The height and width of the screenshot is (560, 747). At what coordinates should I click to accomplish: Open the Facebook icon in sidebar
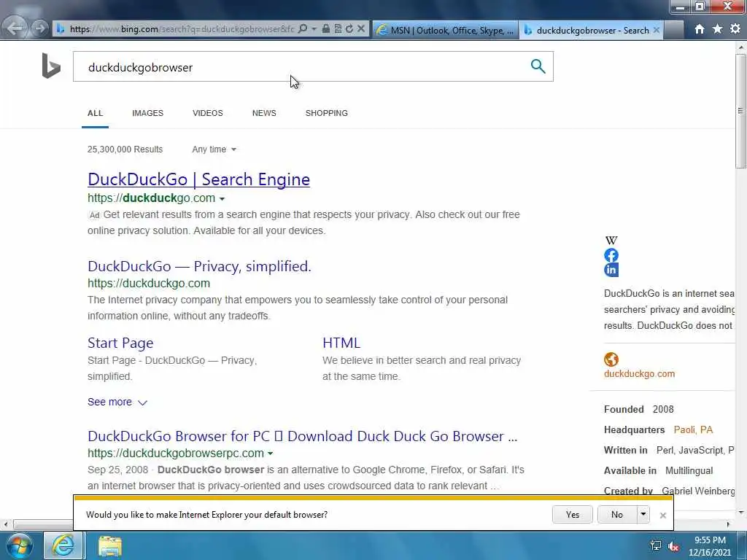pyautogui.click(x=611, y=255)
